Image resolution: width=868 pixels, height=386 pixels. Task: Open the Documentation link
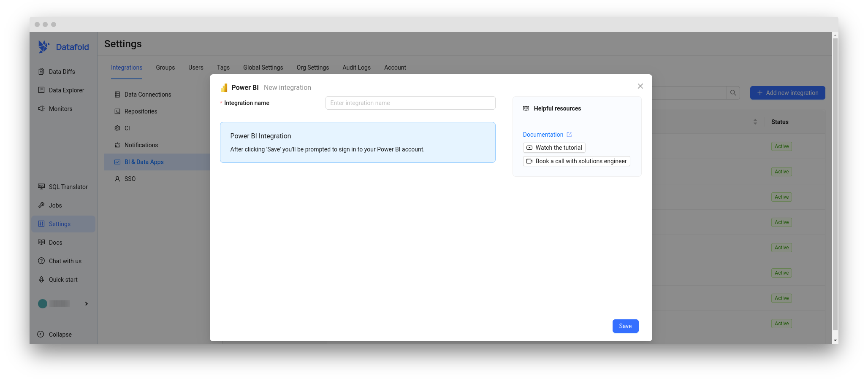point(543,135)
